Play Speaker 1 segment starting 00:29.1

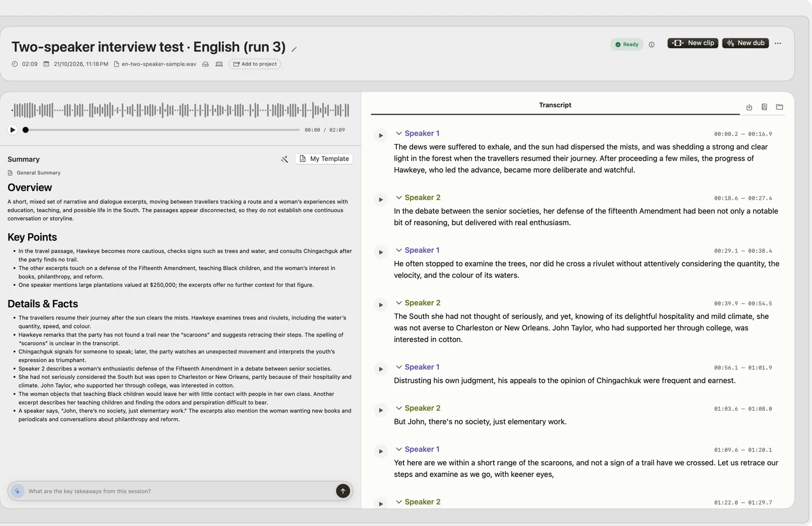pyautogui.click(x=381, y=252)
